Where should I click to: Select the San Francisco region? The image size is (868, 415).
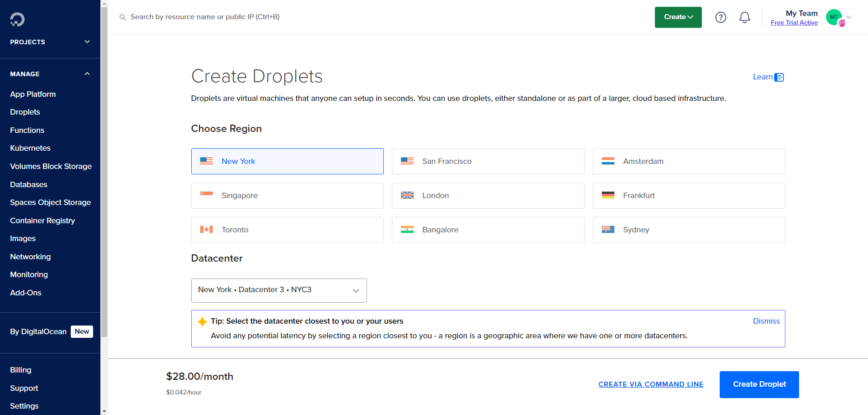[x=488, y=161]
